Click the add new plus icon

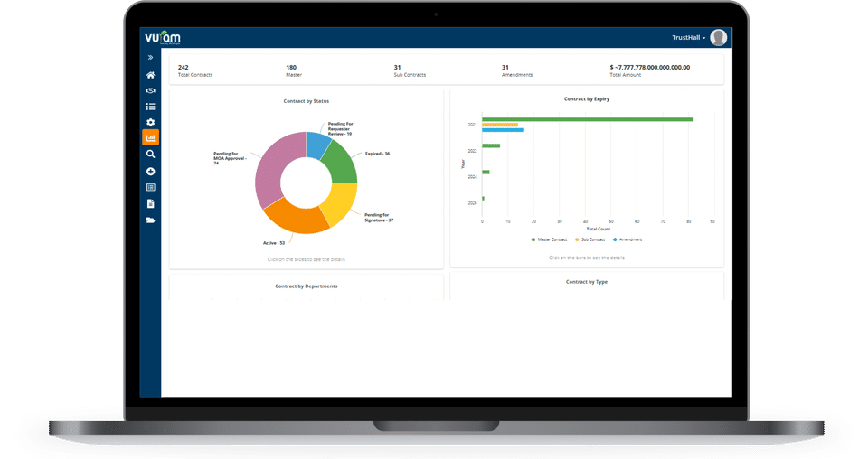150,172
